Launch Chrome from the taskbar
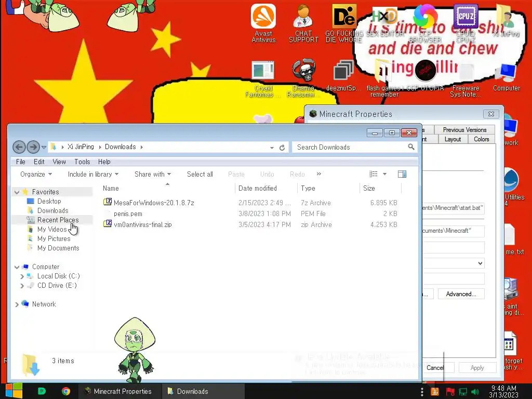Viewport: 532px width, 399px height. [x=66, y=391]
